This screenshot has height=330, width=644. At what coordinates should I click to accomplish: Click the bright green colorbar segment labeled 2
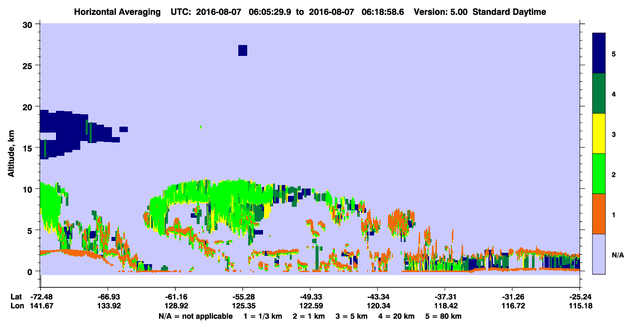(599, 174)
